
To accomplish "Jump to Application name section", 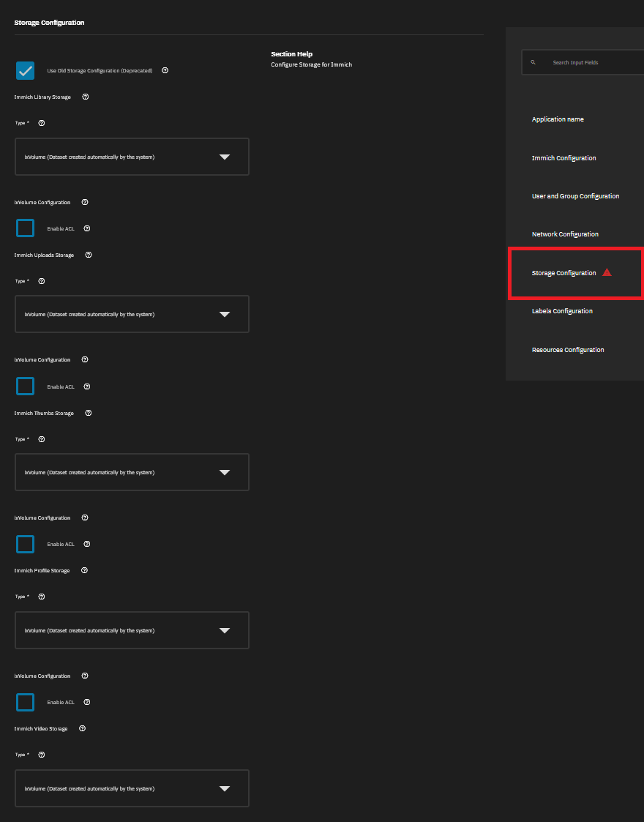I will pyautogui.click(x=558, y=119).
